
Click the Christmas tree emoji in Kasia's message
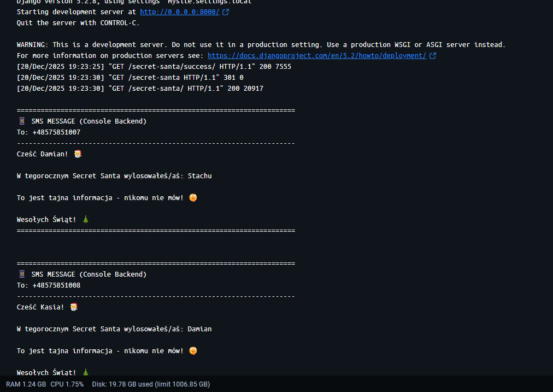coord(86,372)
